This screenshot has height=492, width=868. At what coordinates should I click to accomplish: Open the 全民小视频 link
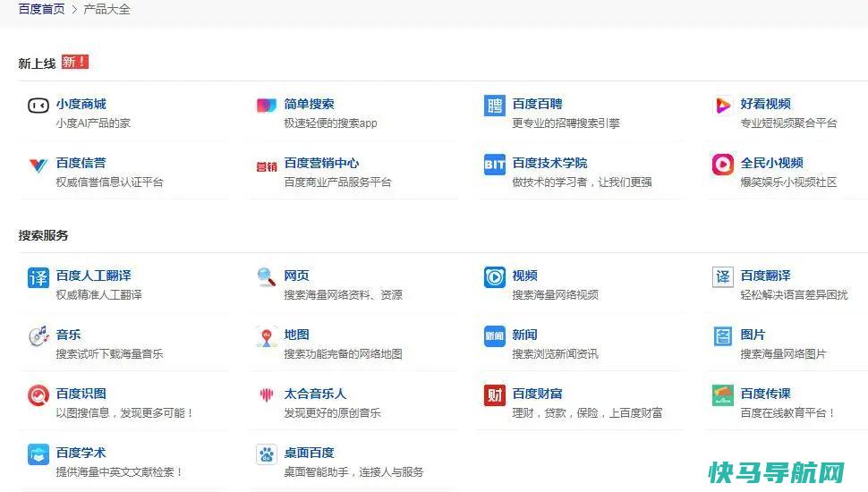pyautogui.click(x=771, y=164)
